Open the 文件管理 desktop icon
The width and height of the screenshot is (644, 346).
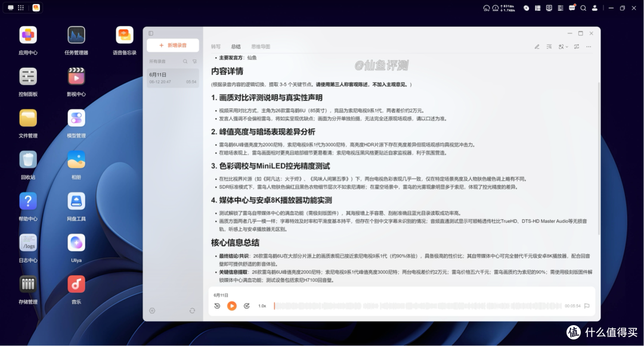[x=28, y=118]
